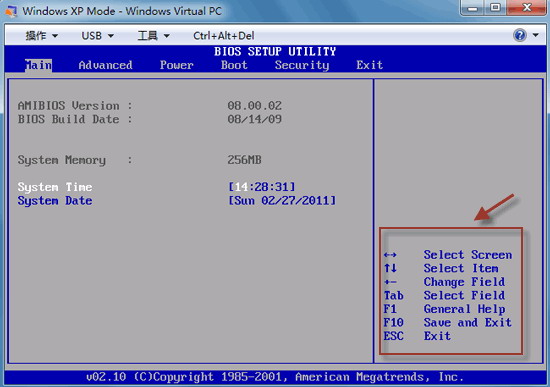Click the General Help text
This screenshot has width=550, height=387.
pos(464,309)
